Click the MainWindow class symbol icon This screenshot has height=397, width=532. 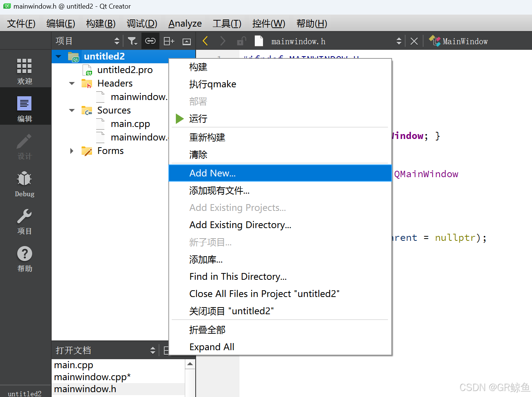click(x=434, y=41)
